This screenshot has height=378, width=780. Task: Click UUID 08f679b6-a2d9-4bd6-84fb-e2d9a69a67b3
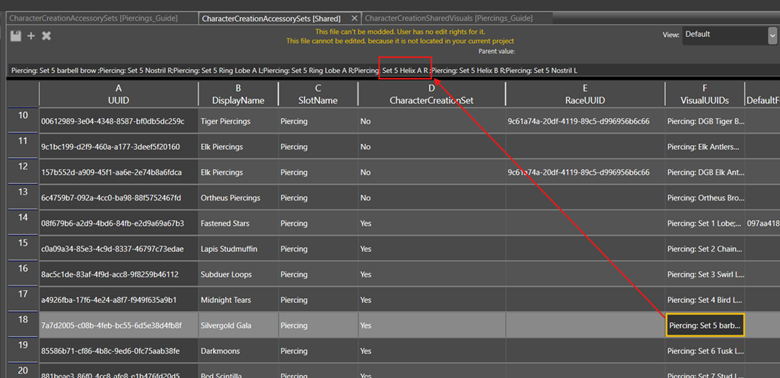click(x=118, y=223)
